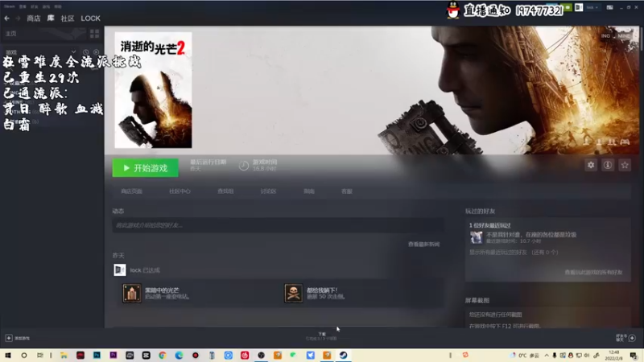This screenshot has height=362, width=644.
Task: Show hidden tray icons chevron
Action: pos(547,355)
